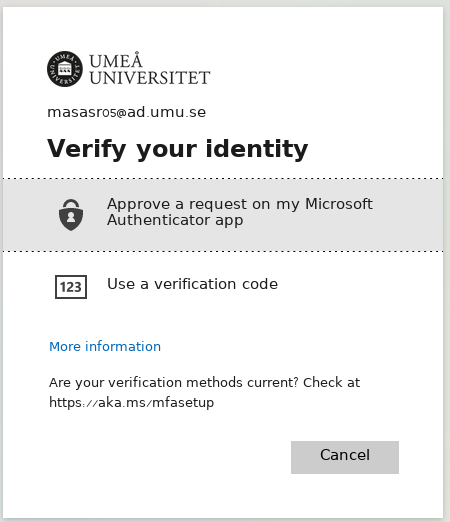The height and width of the screenshot is (522, 450).
Task: Click the UMEÅ UNIVERSITET wordmark text
Action: tap(150, 69)
